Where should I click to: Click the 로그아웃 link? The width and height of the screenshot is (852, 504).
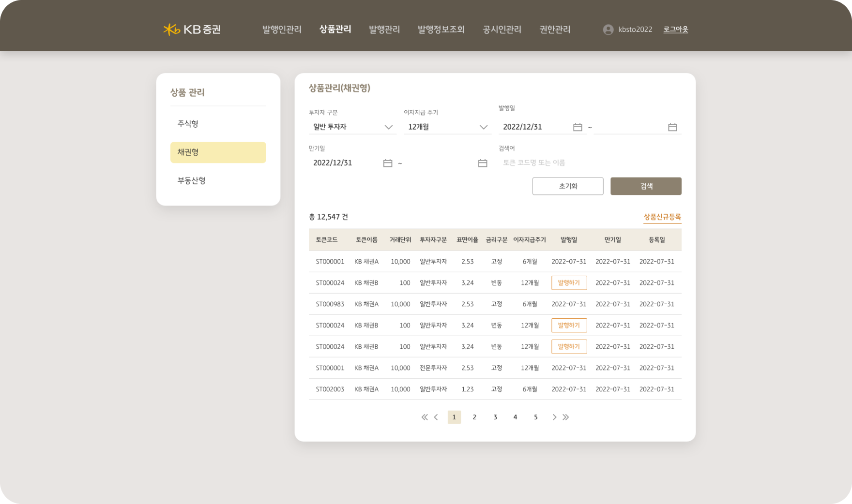point(675,30)
